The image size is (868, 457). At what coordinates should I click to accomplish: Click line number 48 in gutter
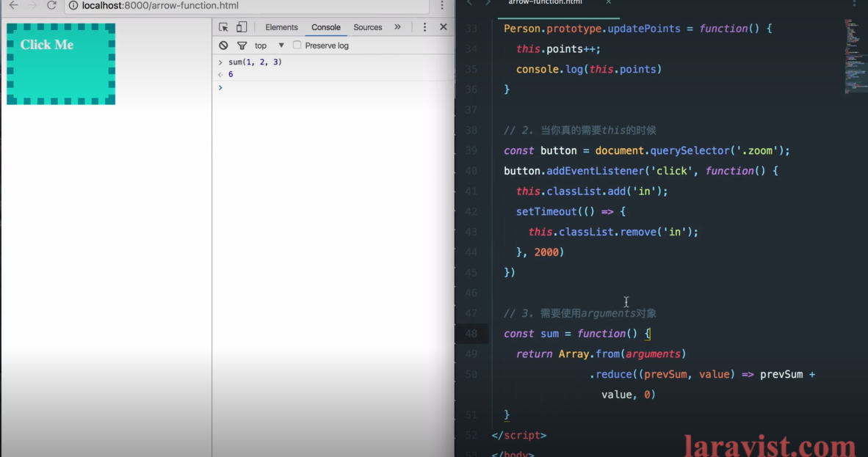click(x=471, y=334)
